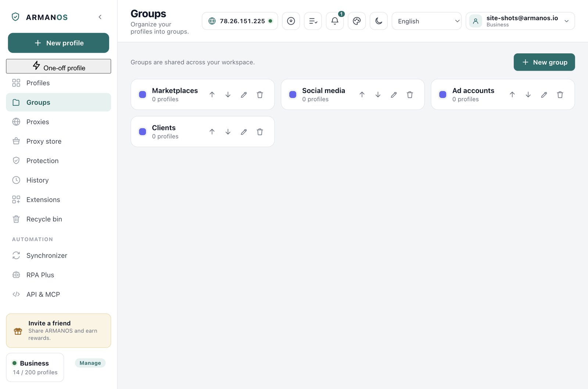Open Extensions page
This screenshot has height=389, width=588.
pyautogui.click(x=58, y=200)
